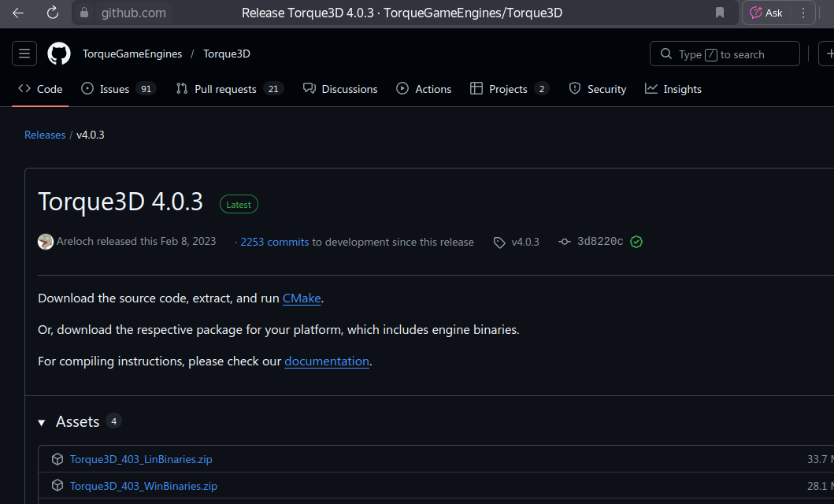Open the Ask assistant button
Viewport: 834px width, 504px height.
766,13
